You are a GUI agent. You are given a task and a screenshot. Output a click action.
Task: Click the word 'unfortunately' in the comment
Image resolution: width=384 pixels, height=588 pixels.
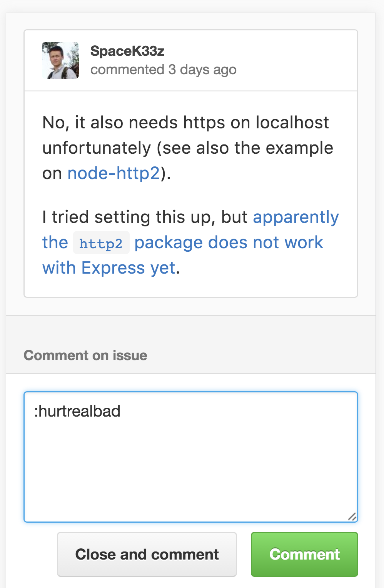pos(97,148)
